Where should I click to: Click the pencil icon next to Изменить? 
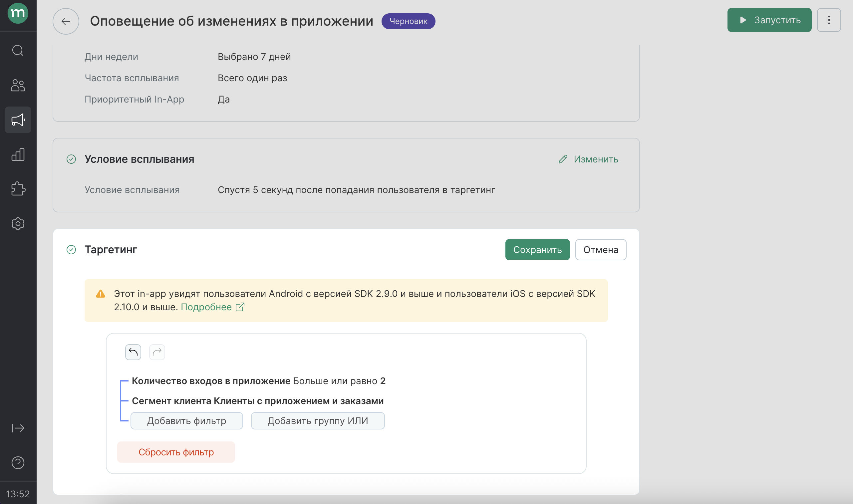(x=563, y=159)
